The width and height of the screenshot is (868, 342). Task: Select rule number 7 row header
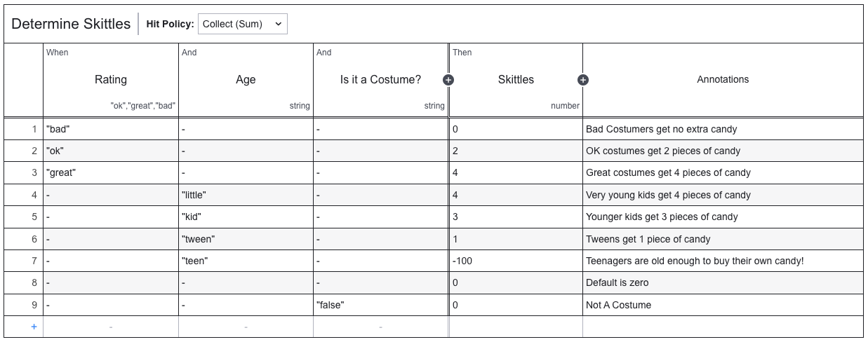pyautogui.click(x=34, y=261)
